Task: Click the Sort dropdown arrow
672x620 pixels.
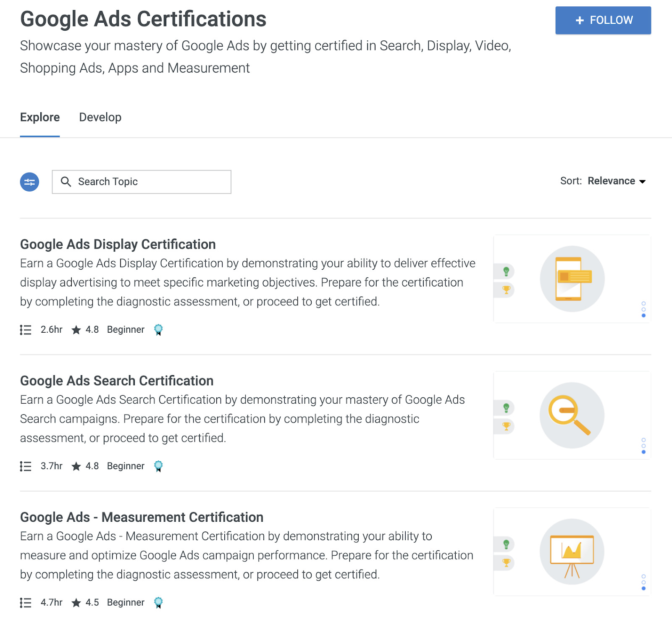Action: tap(642, 181)
